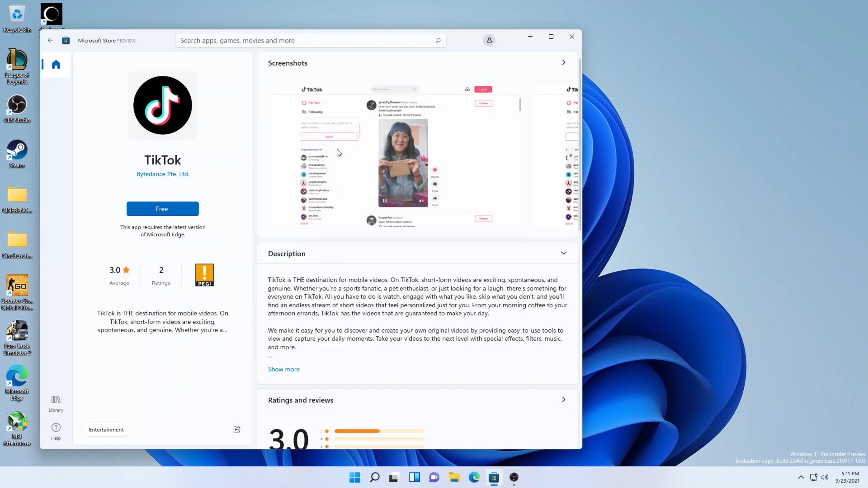Viewport: 868px width, 488px height.
Task: Click Show more in description
Action: [284, 369]
